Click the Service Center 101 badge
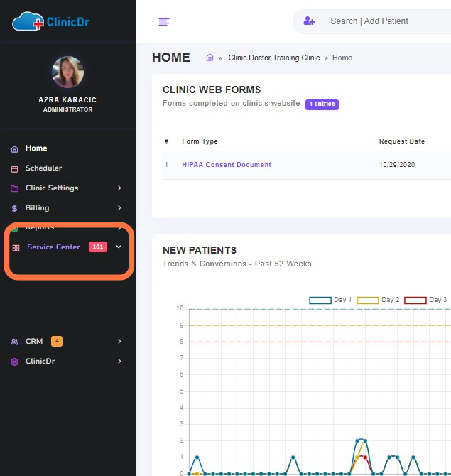Viewport: 451px width, 476px height. 98,247
